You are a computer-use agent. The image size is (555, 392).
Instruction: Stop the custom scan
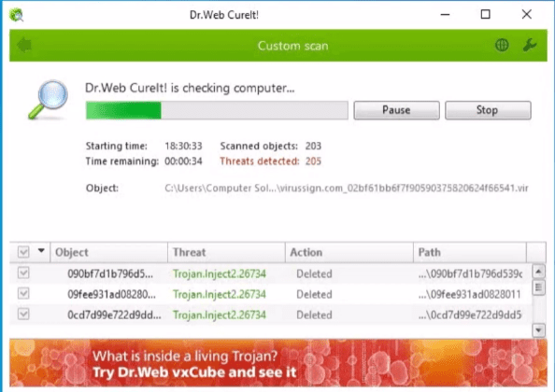(488, 110)
